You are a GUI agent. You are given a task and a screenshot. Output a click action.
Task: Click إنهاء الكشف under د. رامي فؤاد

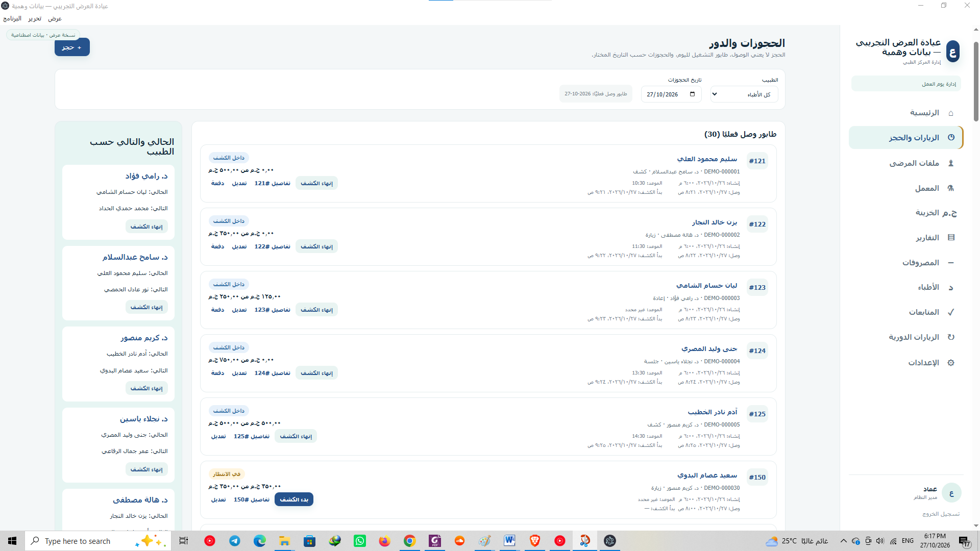(146, 227)
